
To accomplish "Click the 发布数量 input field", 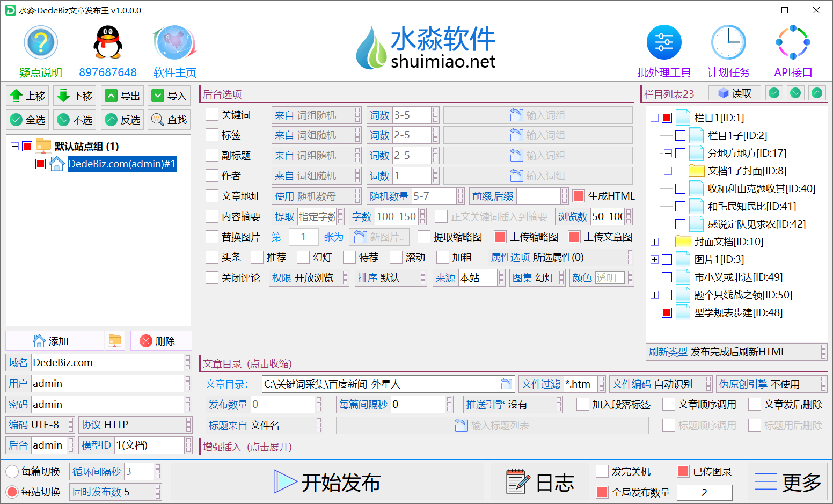I will pyautogui.click(x=283, y=405).
